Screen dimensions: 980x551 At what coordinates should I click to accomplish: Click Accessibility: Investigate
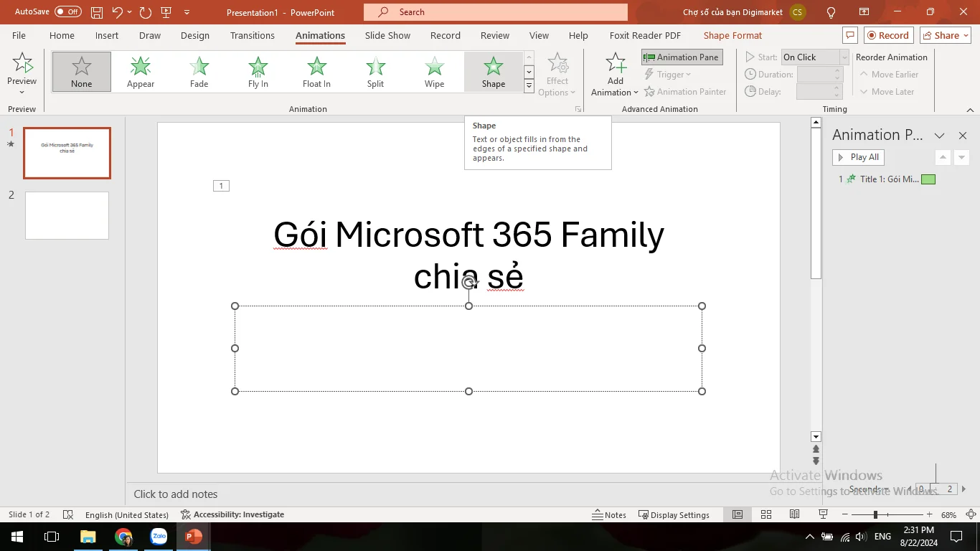tap(232, 514)
